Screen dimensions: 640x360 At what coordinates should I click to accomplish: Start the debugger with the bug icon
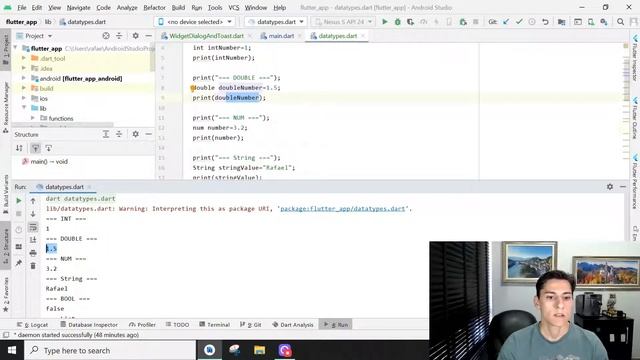point(398,22)
